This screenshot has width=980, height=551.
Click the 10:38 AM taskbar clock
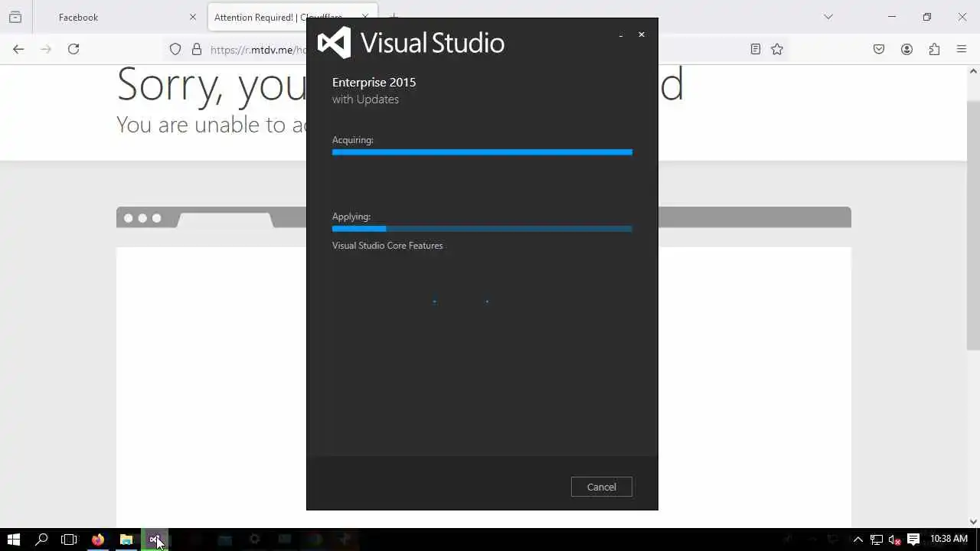(949, 540)
